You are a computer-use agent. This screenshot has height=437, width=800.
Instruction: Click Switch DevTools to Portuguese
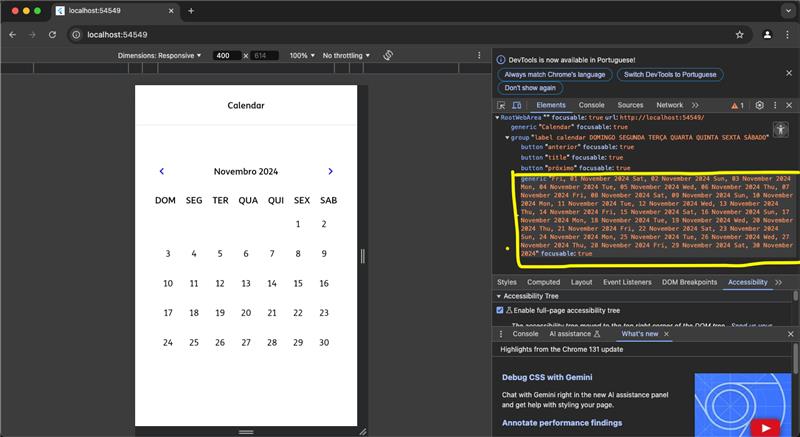point(670,74)
